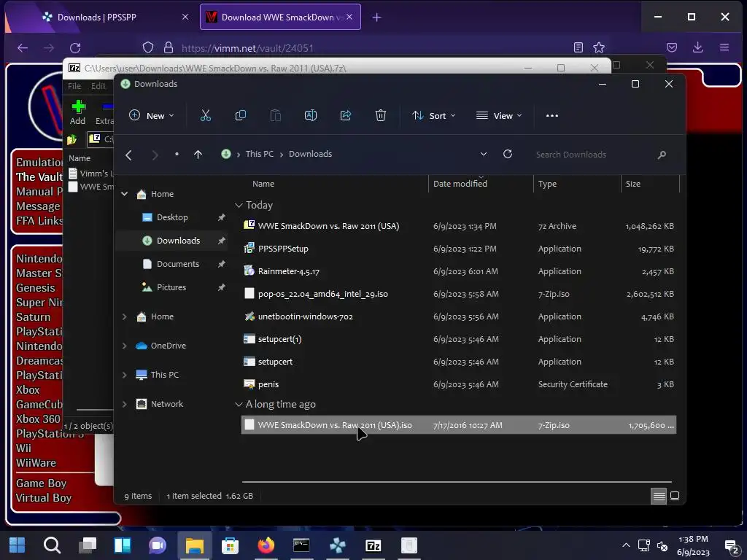Toggle Firefox reader view icon

[578, 47]
